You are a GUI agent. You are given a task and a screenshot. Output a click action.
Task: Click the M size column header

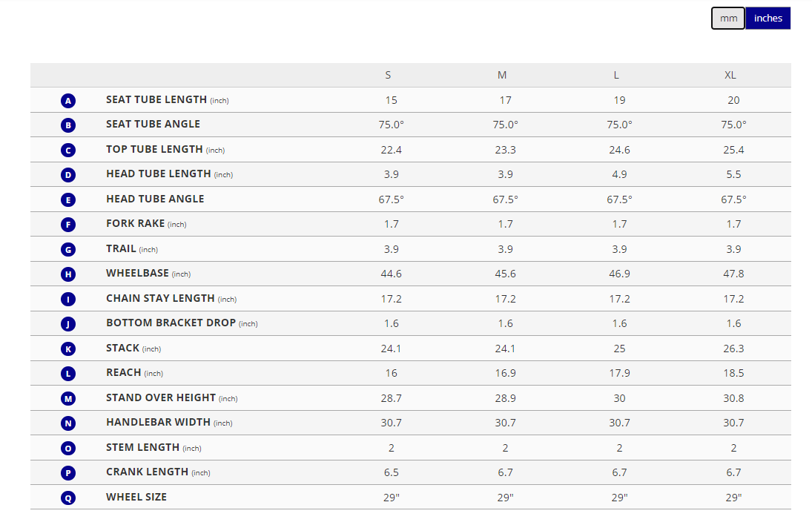(502, 76)
